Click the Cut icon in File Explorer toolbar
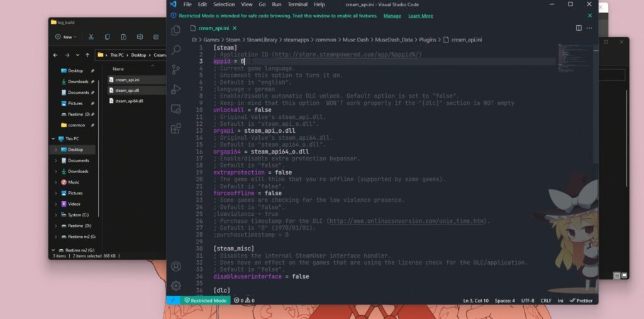 pyautogui.click(x=91, y=37)
